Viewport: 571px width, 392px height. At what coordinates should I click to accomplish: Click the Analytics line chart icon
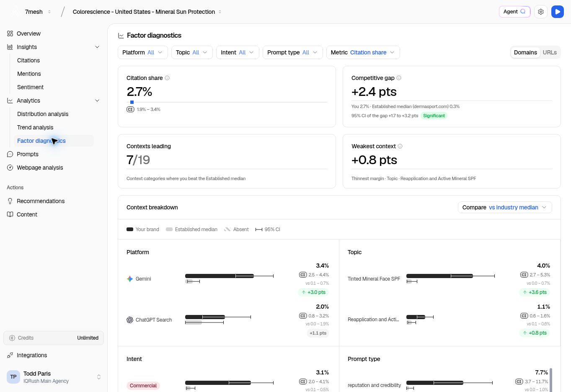click(10, 101)
